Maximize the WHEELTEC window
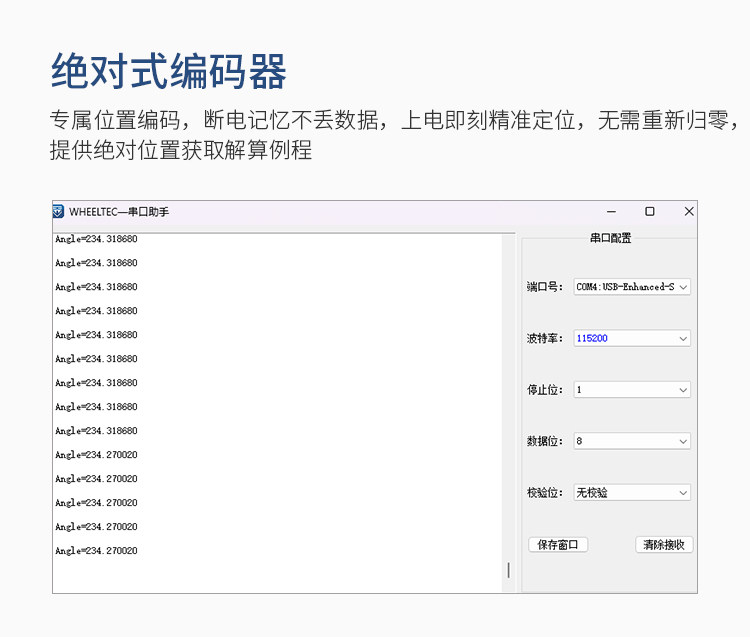Screen dimensions: 750x637 (x=650, y=211)
